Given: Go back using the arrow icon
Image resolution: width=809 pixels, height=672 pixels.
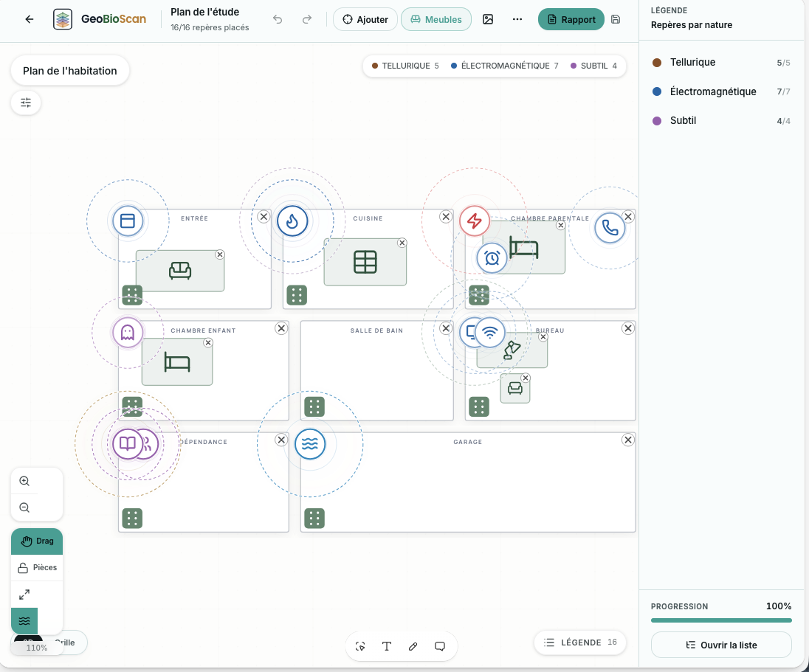Looking at the screenshot, I should [x=30, y=20].
